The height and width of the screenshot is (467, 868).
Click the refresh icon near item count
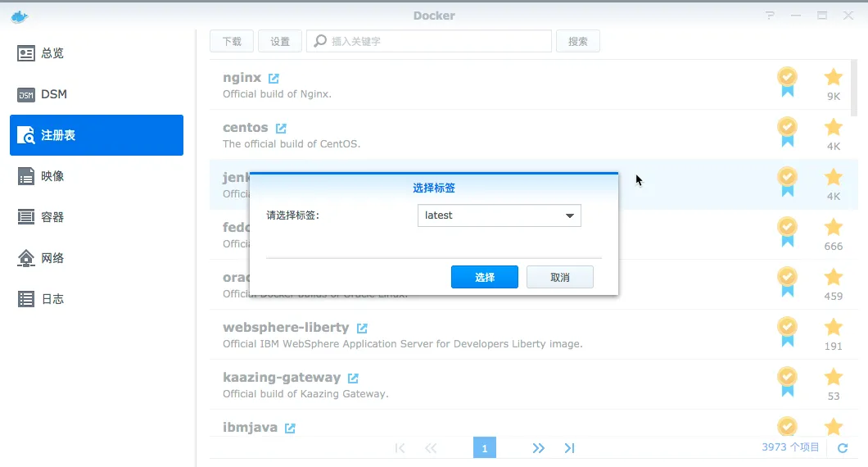[843, 448]
